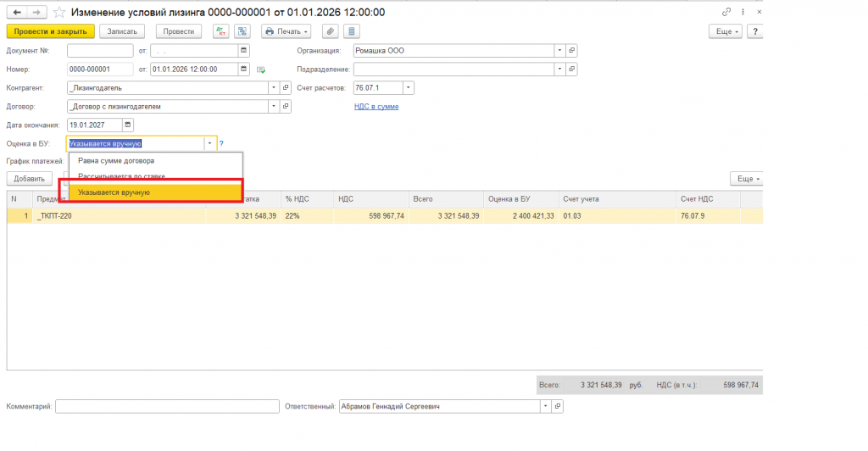Open the report icon next to the paperclip

[352, 31]
